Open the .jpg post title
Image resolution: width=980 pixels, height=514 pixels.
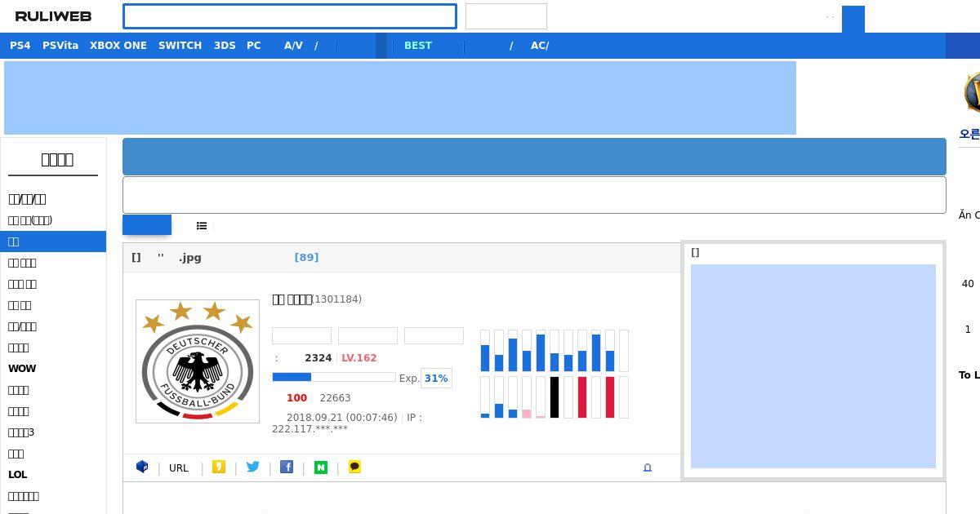[x=167, y=258]
